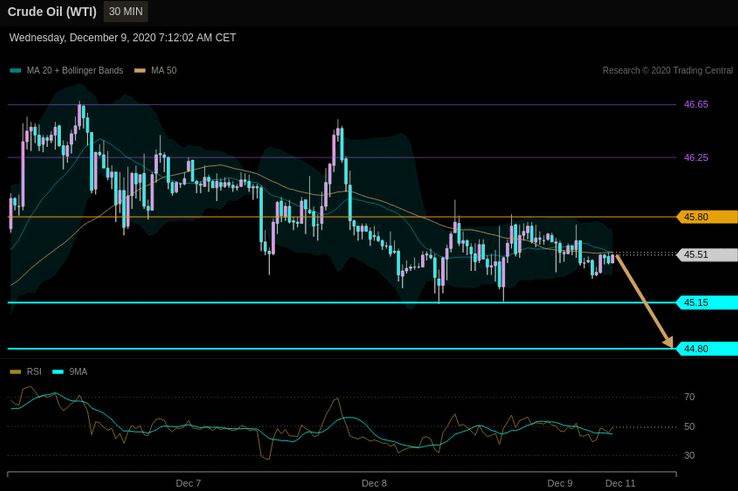738x491 pixels.
Task: Select the chart timestamp text
Action: coord(122,38)
